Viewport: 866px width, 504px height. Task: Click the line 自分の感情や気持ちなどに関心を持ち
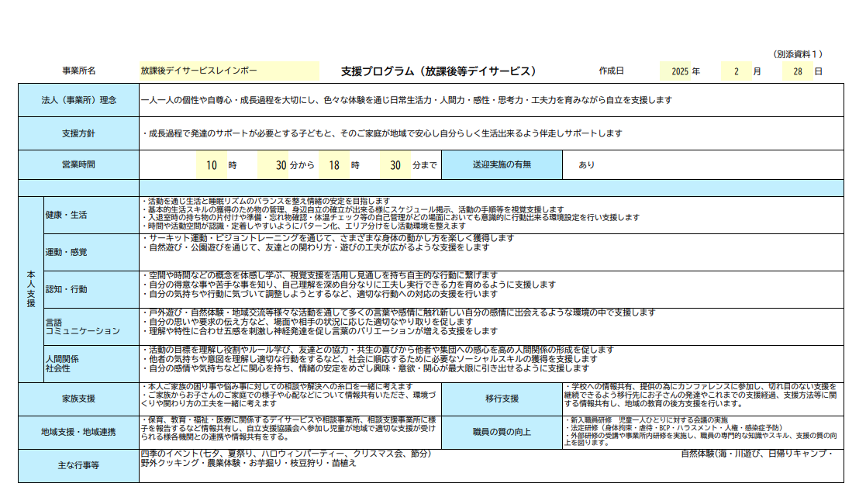pyautogui.click(x=365, y=368)
